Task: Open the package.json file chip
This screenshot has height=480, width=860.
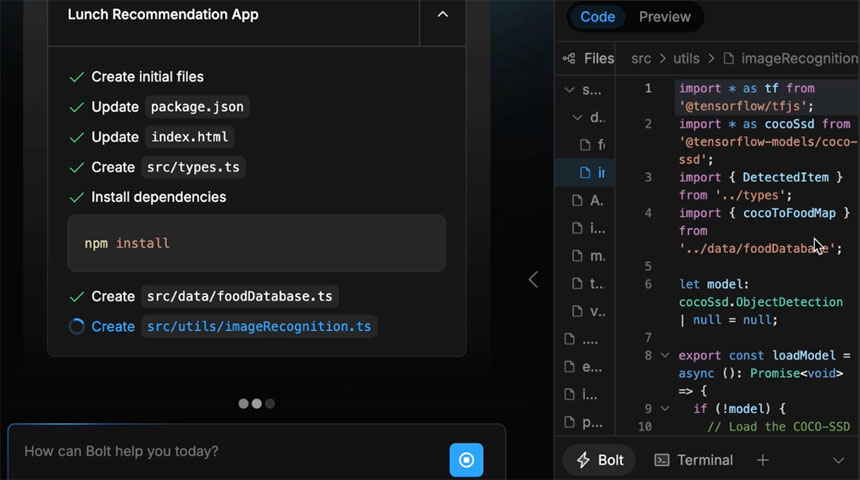Action: (x=197, y=107)
